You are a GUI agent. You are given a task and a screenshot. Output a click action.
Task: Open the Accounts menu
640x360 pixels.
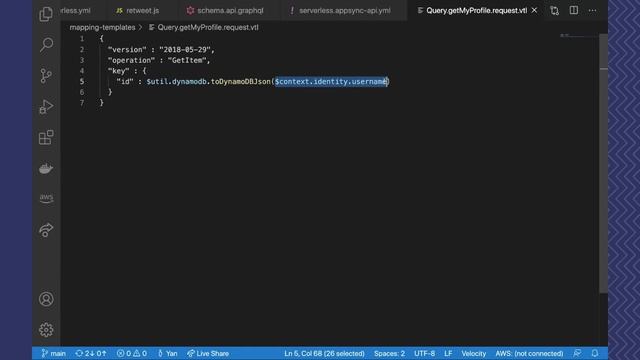[46, 299]
